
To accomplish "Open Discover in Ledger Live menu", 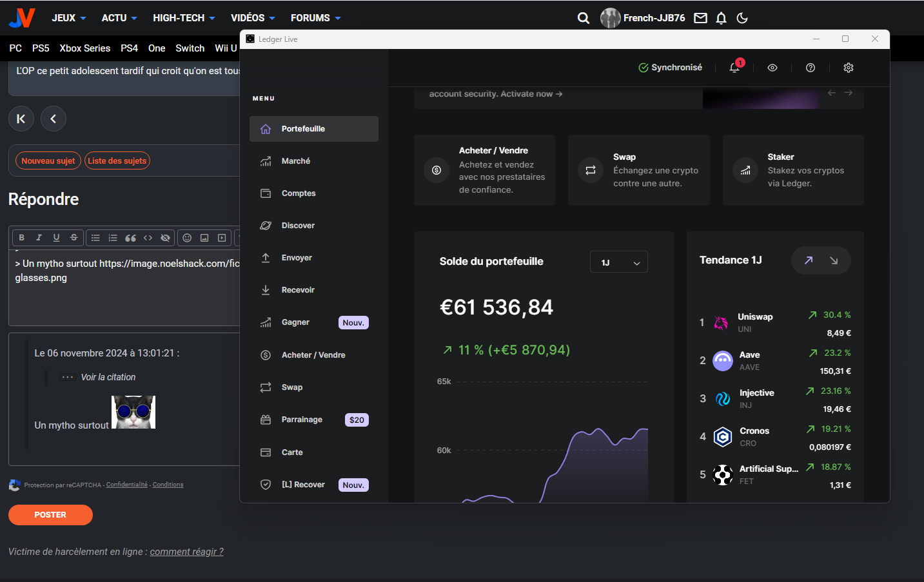I will coord(314,226).
